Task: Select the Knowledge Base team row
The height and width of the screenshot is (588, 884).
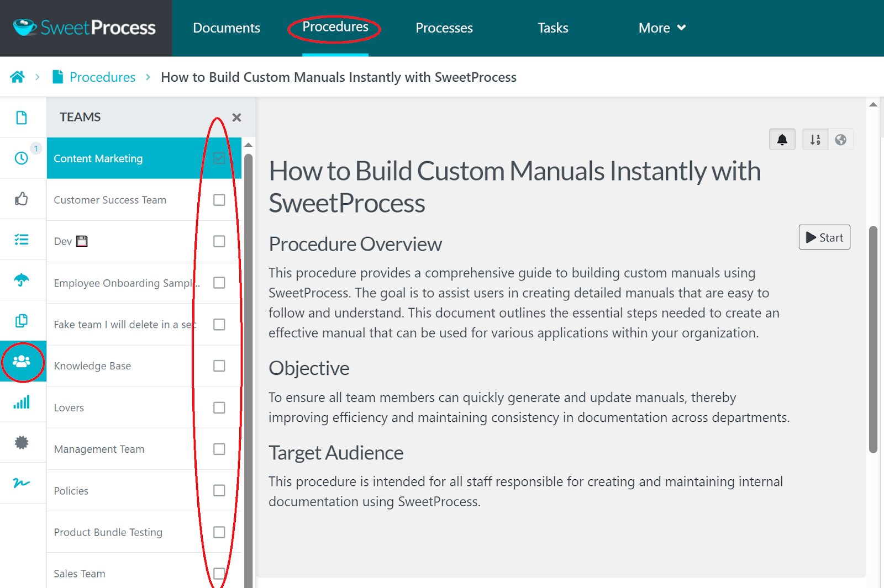Action: pos(144,366)
